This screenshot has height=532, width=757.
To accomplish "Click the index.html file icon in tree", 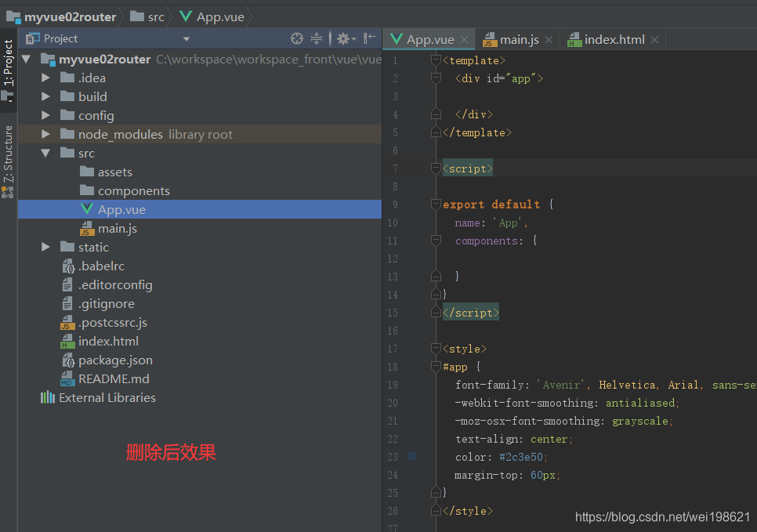I will 67,342.
